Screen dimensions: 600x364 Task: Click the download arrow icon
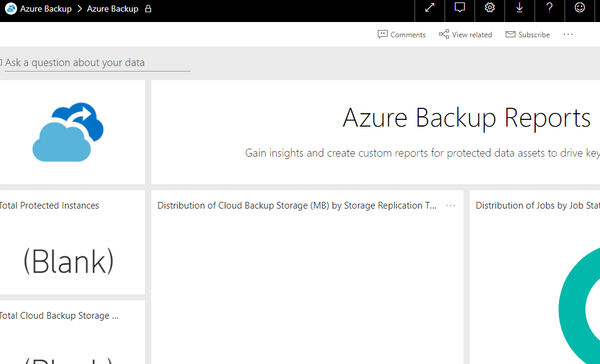click(520, 8)
